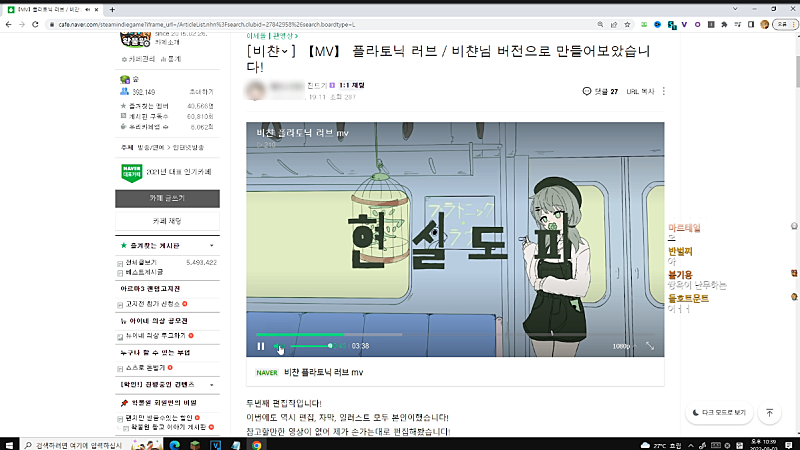The height and width of the screenshot is (450, 800).
Task: Open the 통계 statistics link
Action: click(171, 59)
